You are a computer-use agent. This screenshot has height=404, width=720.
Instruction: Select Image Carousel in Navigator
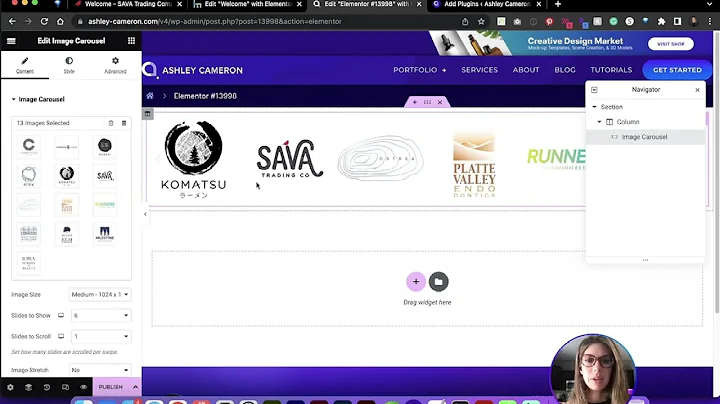645,137
